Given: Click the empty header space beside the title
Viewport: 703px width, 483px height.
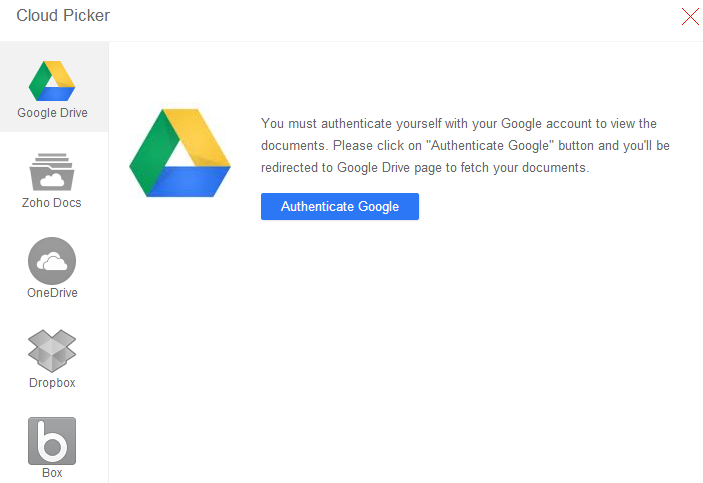Looking at the screenshot, I should [380, 16].
